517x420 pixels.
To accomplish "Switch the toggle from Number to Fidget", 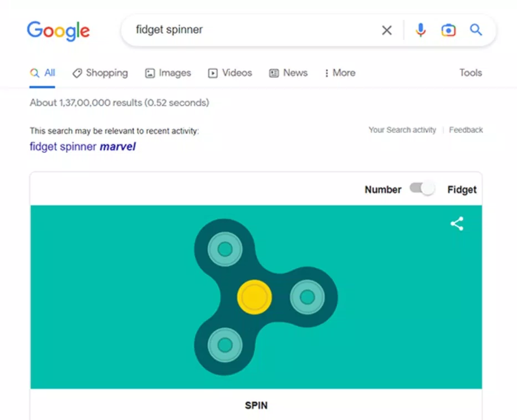I will pyautogui.click(x=422, y=189).
